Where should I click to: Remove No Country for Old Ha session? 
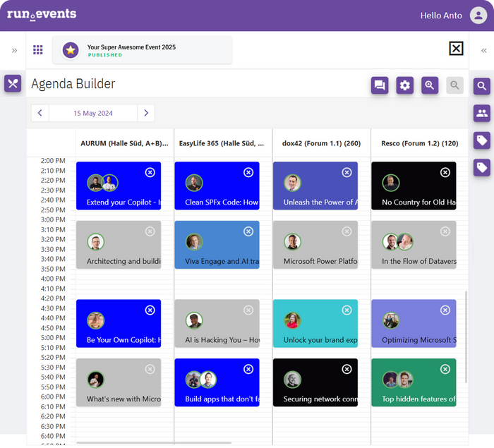point(445,172)
